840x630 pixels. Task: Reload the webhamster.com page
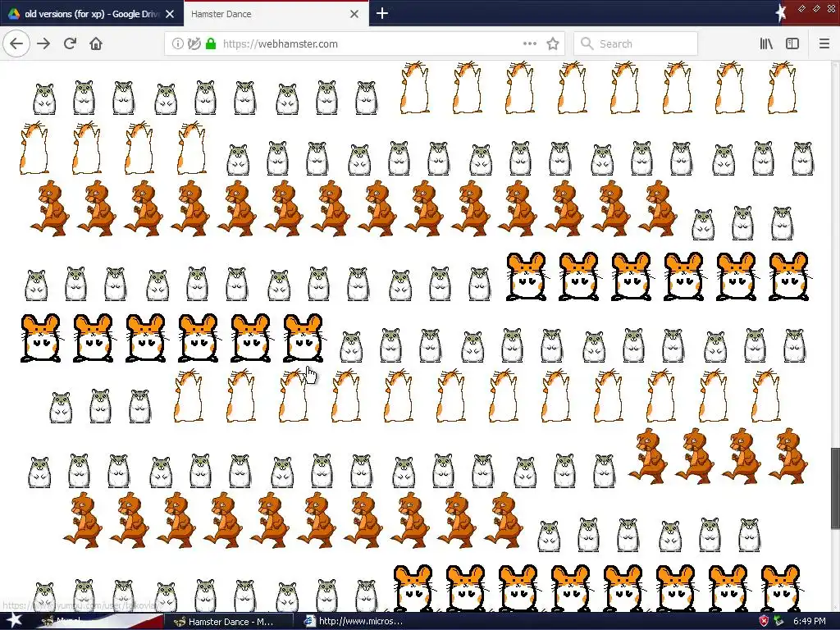pyautogui.click(x=71, y=43)
